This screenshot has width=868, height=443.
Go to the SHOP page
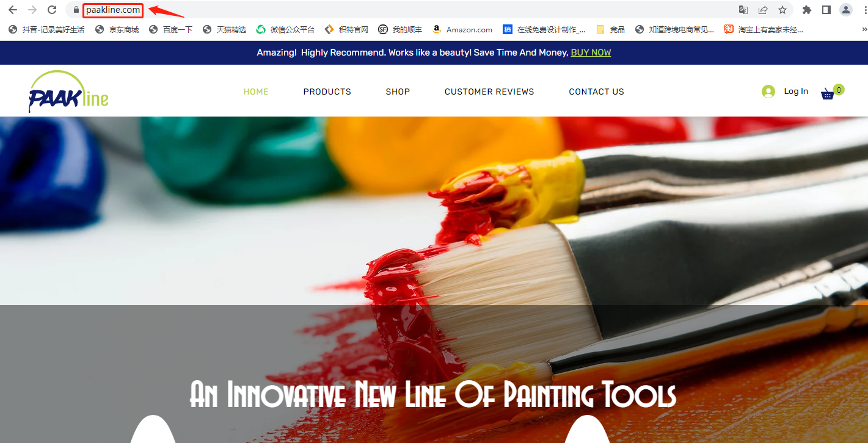(398, 92)
